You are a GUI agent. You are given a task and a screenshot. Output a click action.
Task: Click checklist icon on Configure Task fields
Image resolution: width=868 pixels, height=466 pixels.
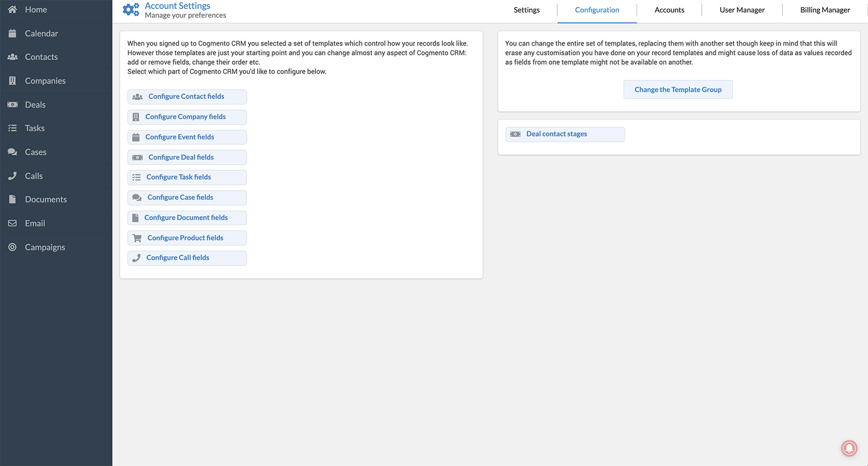[x=136, y=177]
